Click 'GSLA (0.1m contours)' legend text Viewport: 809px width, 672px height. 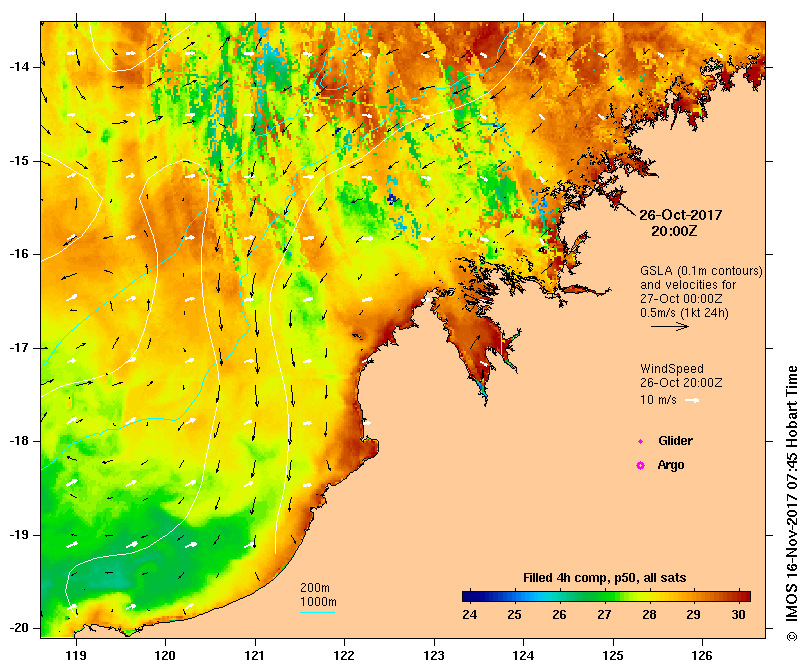701,271
